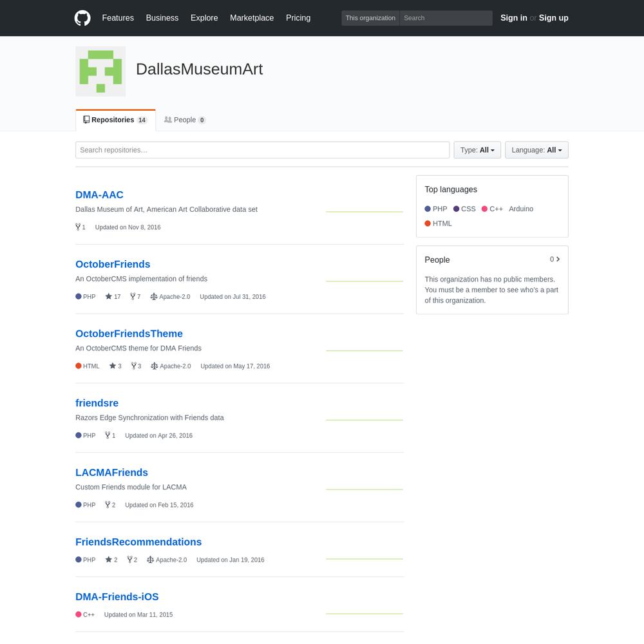Click the PHP language label on friendsre
The height and width of the screenshot is (644, 644).
coord(86,435)
